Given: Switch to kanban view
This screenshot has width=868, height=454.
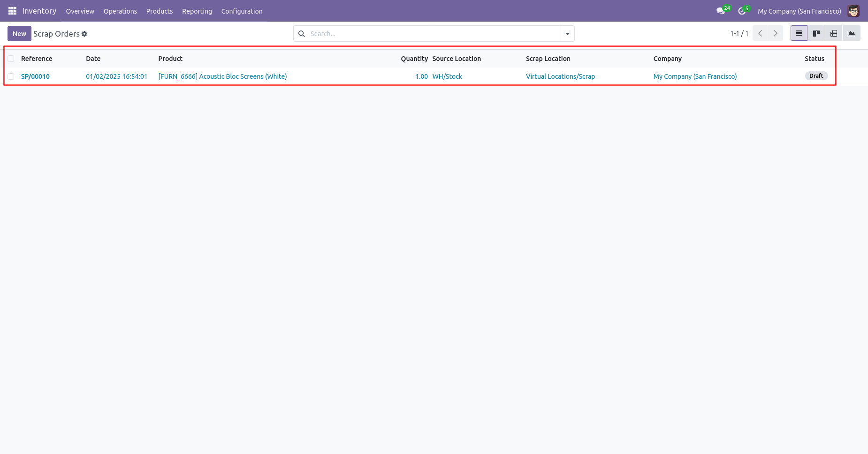Looking at the screenshot, I should pyautogui.click(x=816, y=33).
